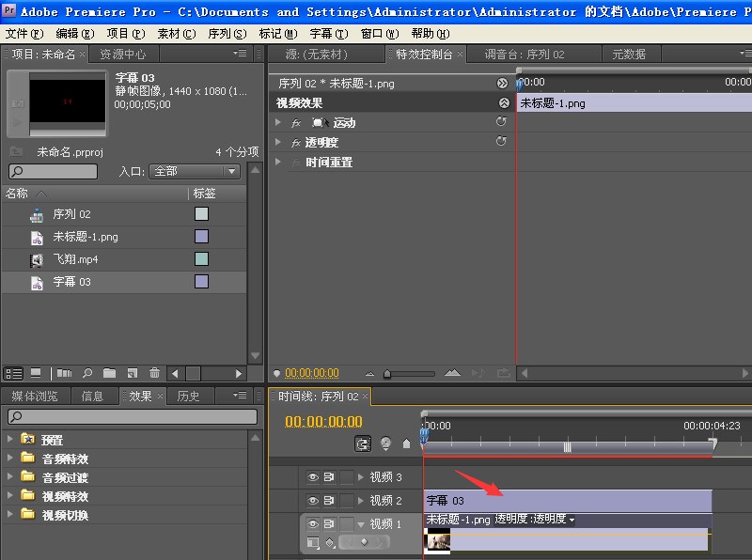The image size is (752, 560).
Task: Switch to the 调音台: 序列 02 tab
Action: click(525, 54)
